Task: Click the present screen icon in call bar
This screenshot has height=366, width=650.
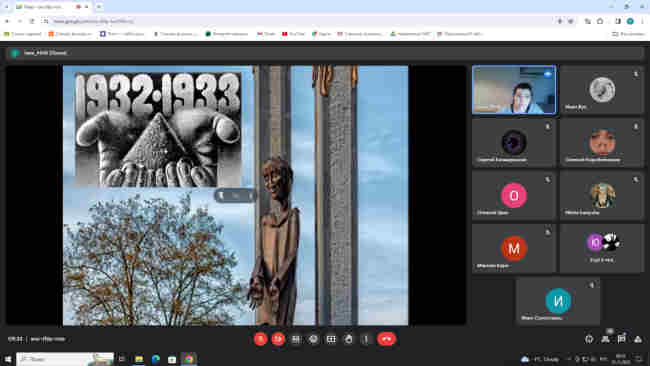Action: tap(331, 339)
